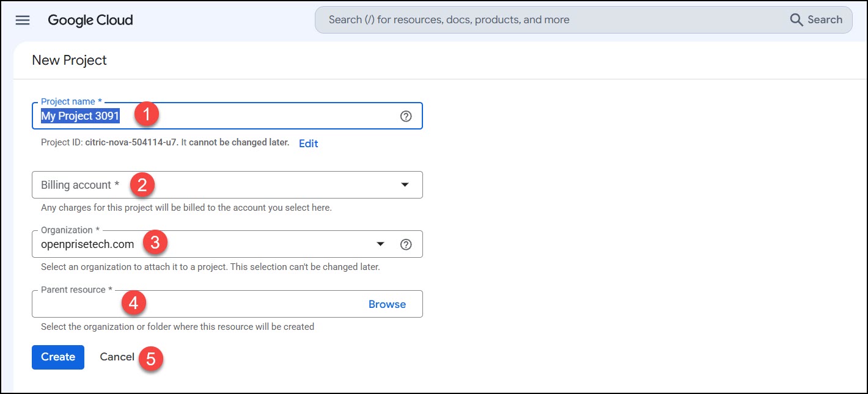Click the Project name input field
This screenshot has width=868, height=394.
click(x=227, y=115)
